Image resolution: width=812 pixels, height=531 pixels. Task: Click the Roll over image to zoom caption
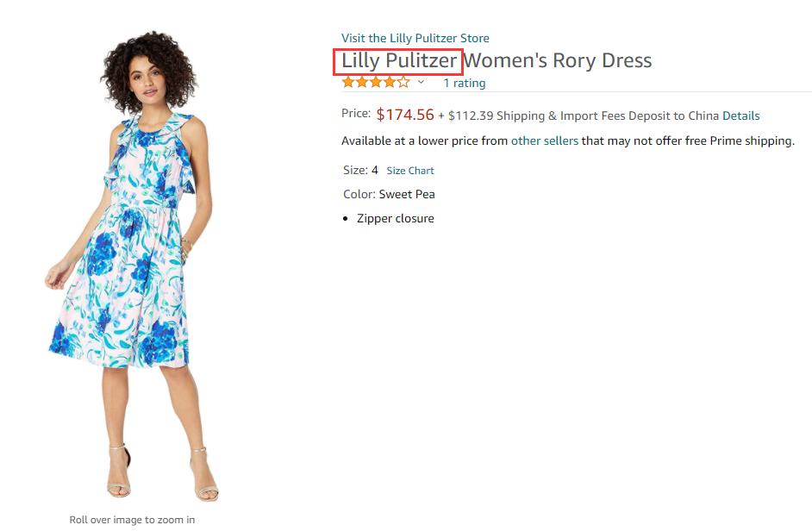[132, 519]
